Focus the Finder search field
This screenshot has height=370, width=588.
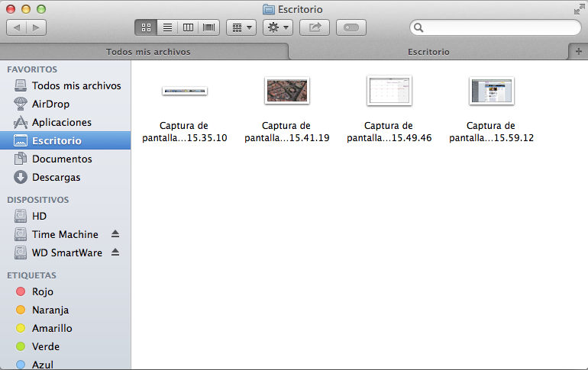pos(495,27)
